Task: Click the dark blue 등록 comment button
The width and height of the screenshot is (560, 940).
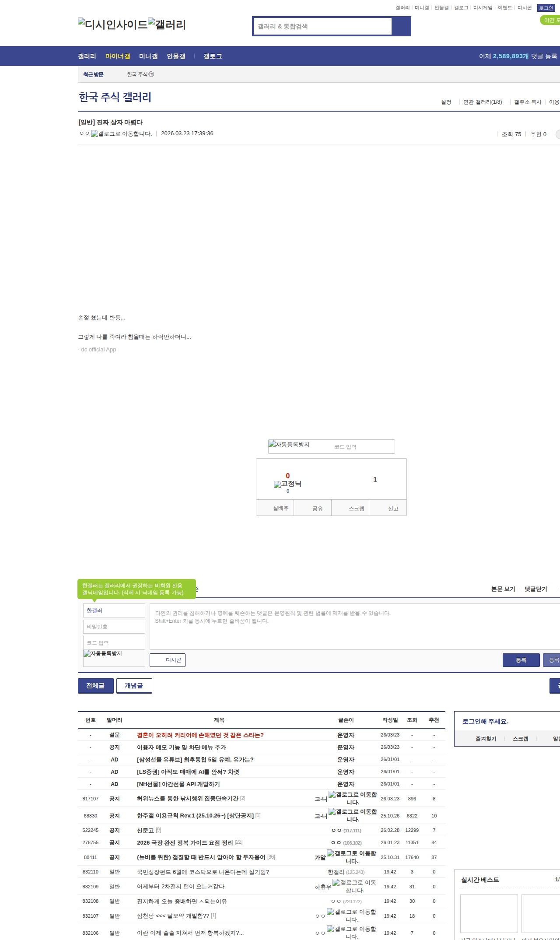Action: click(521, 660)
